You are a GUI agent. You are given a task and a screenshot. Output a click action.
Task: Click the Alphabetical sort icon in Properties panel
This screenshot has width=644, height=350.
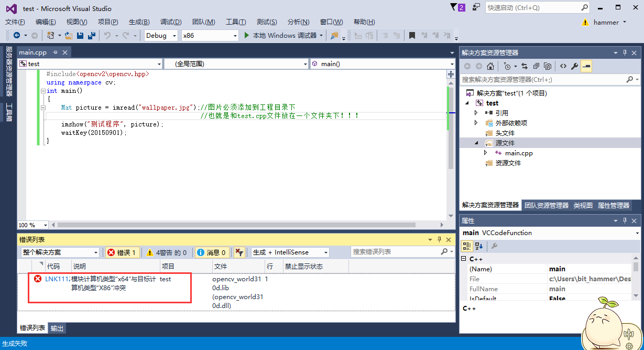pos(479,246)
